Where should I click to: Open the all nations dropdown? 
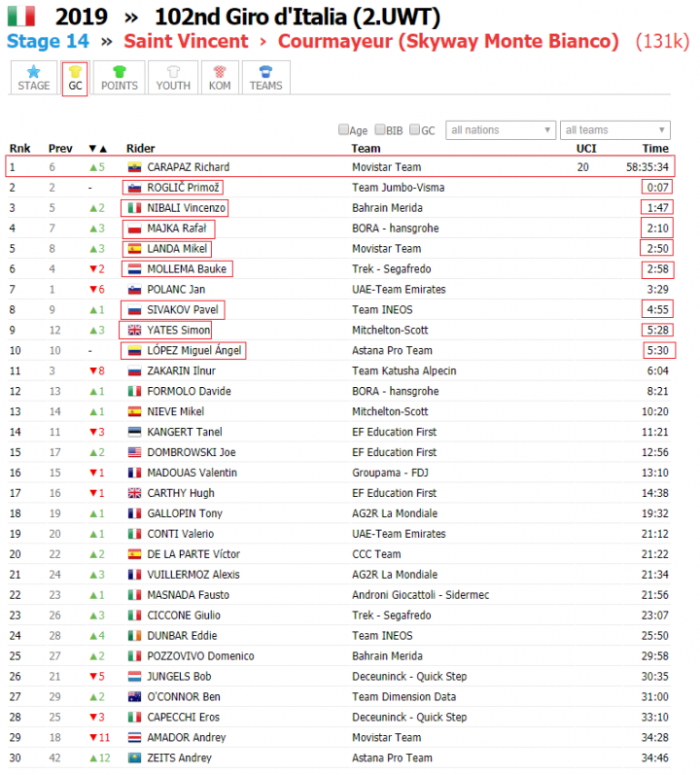(501, 130)
